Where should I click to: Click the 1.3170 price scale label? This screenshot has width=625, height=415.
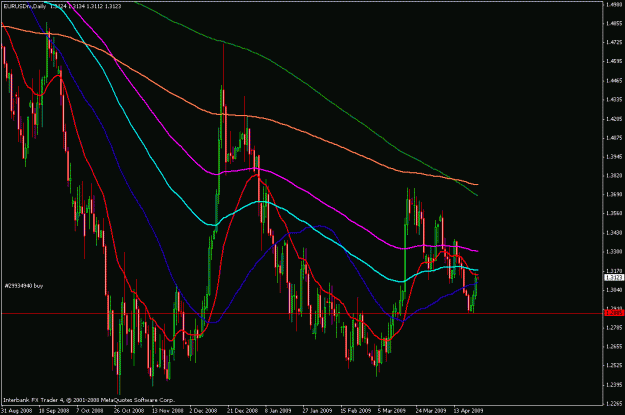tap(614, 271)
